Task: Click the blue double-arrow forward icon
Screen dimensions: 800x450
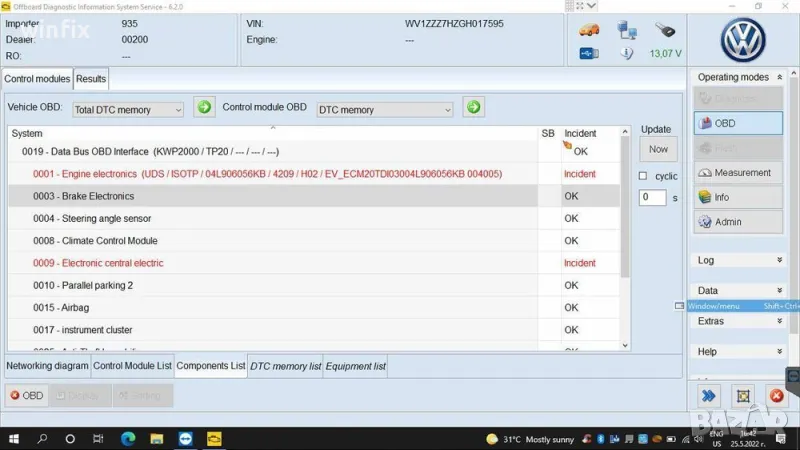Action: click(708, 395)
